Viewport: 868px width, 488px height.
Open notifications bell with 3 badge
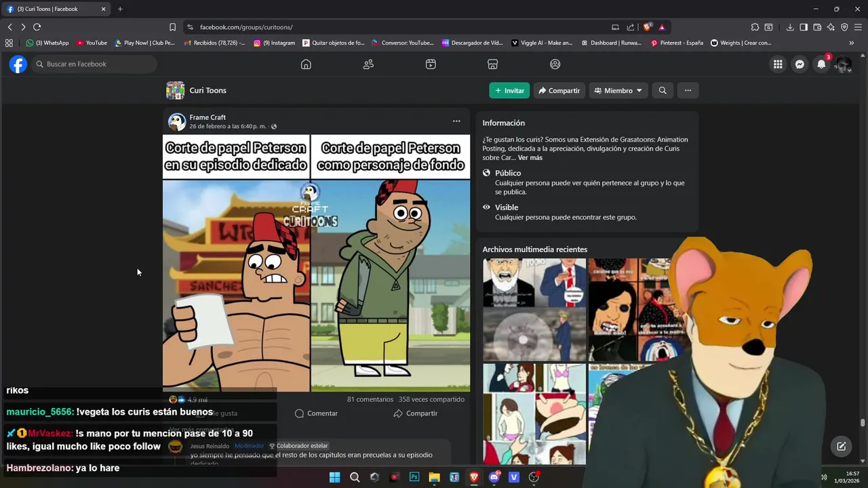(821, 64)
